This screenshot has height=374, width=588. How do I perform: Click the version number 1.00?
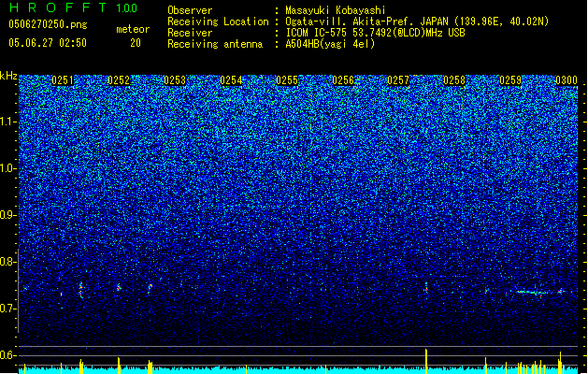[x=127, y=8]
